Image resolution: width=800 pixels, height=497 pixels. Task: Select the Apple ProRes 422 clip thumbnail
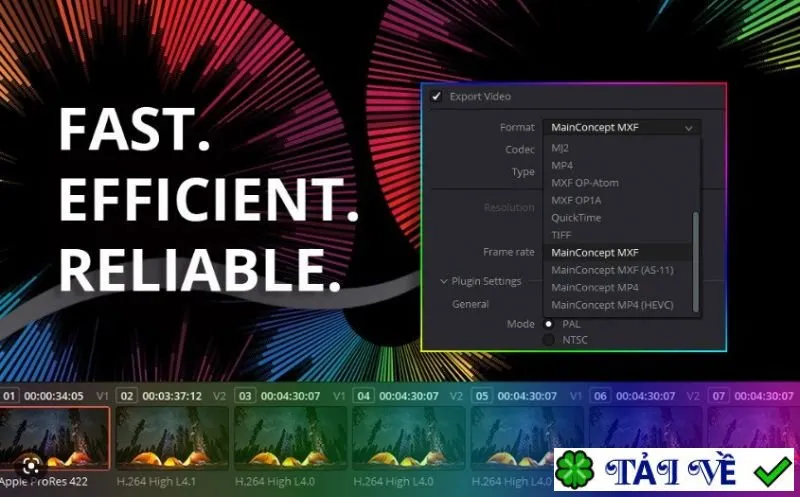coord(55,438)
